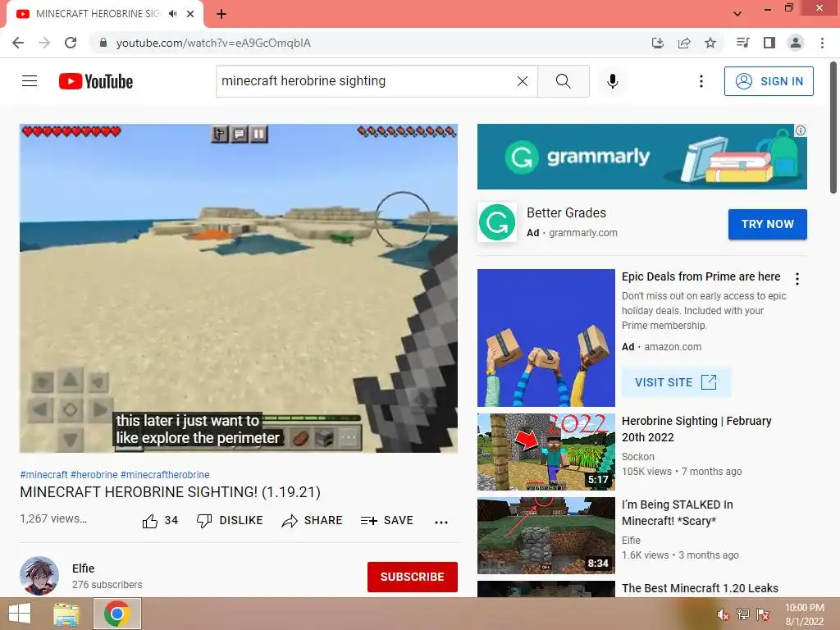The width and height of the screenshot is (840, 630).
Task: Open the media controls icon in Chrome toolbar
Action: 742,43
